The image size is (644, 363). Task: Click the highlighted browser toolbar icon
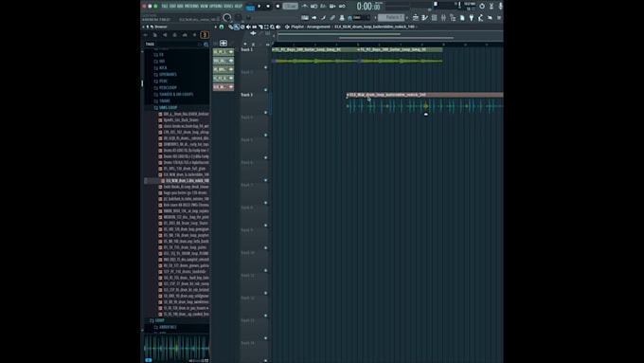pyautogui.click(x=205, y=35)
